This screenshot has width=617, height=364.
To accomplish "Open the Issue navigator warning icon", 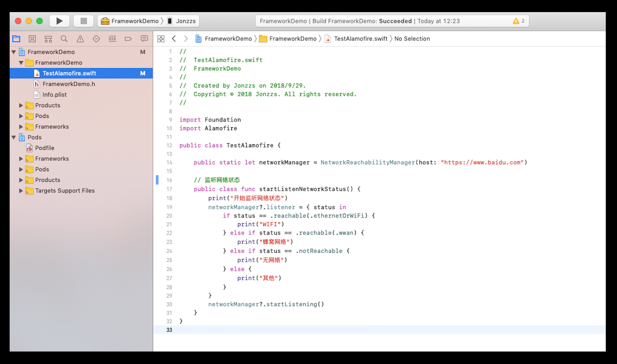I will pyautogui.click(x=80, y=39).
